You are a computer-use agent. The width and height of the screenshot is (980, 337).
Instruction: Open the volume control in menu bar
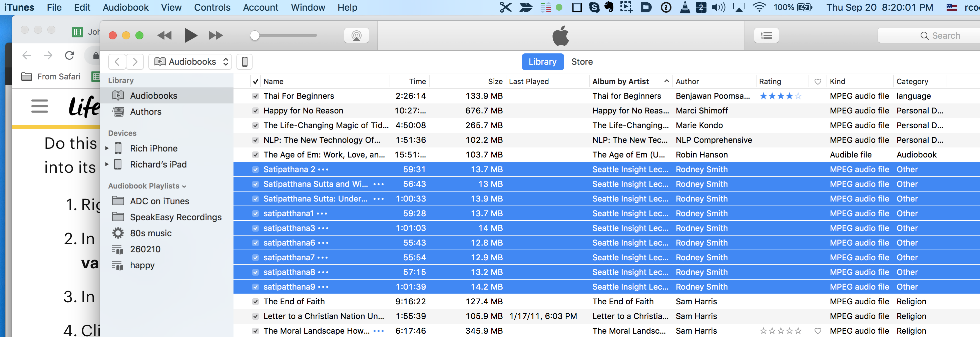718,7
